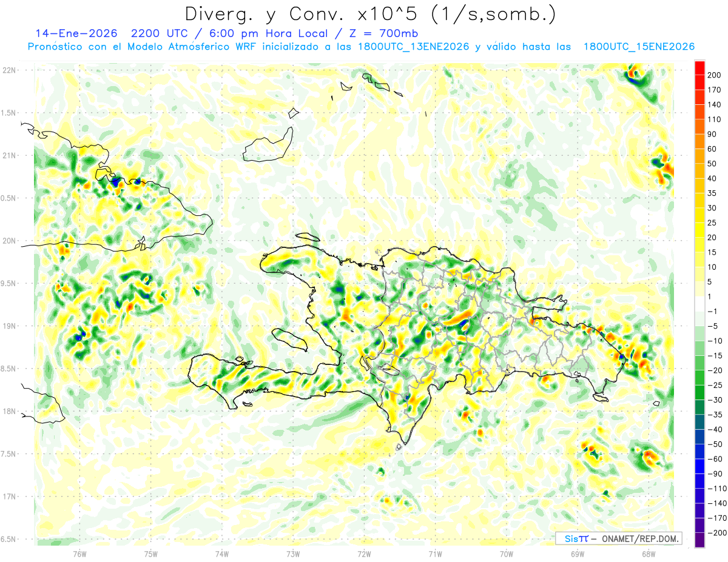Click the '74W' longitude label
The width and height of the screenshot is (728, 562).
222,554
